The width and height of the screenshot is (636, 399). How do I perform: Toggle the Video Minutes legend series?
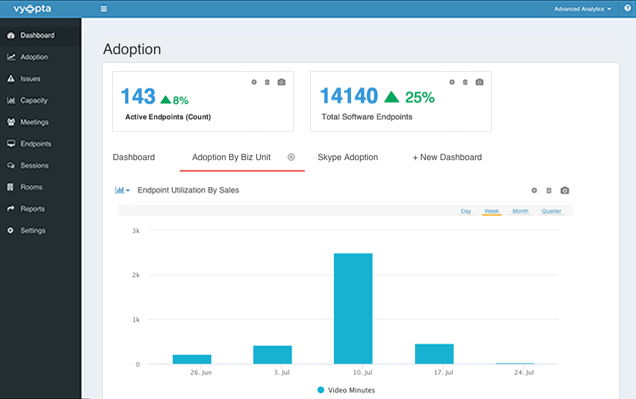pos(346,390)
